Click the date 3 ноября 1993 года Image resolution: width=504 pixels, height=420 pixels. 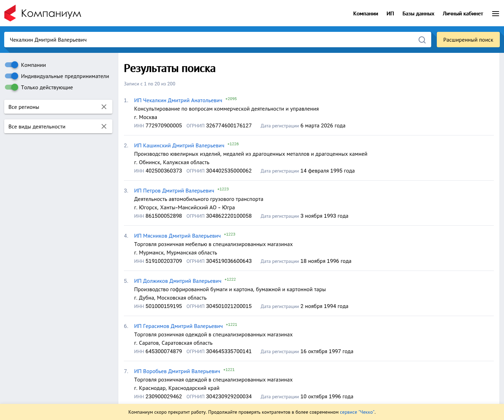[324, 216]
